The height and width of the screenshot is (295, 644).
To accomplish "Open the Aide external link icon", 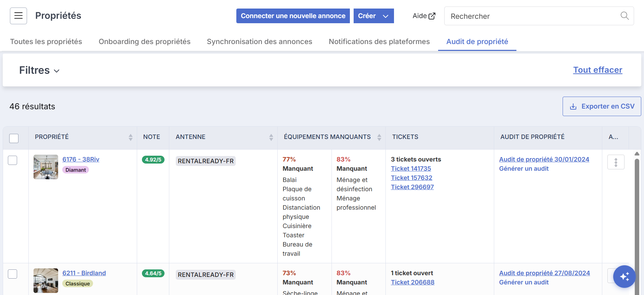I will [432, 16].
